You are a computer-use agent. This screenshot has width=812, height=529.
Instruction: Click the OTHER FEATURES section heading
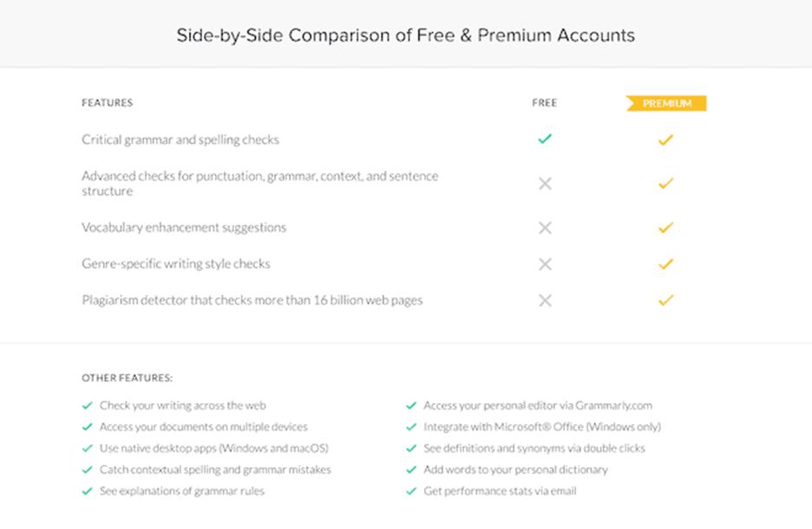(x=128, y=378)
